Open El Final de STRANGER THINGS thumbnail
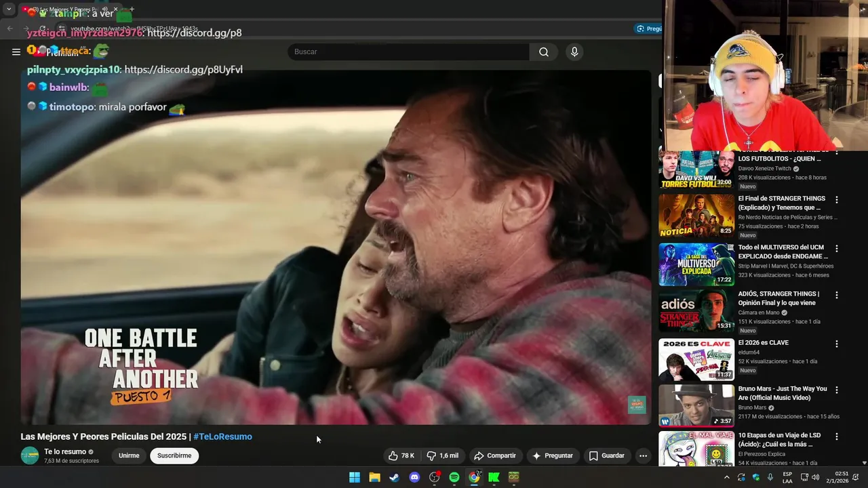The image size is (868, 488). (696, 216)
